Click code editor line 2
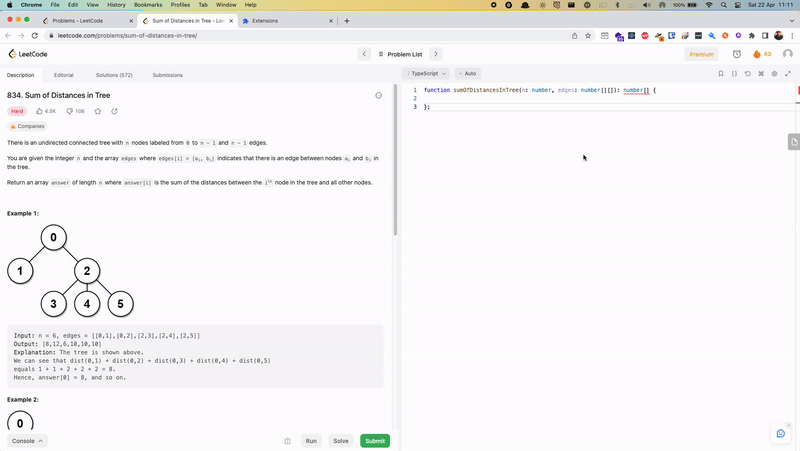Screen dimensions: 800x451 click(607, 98)
